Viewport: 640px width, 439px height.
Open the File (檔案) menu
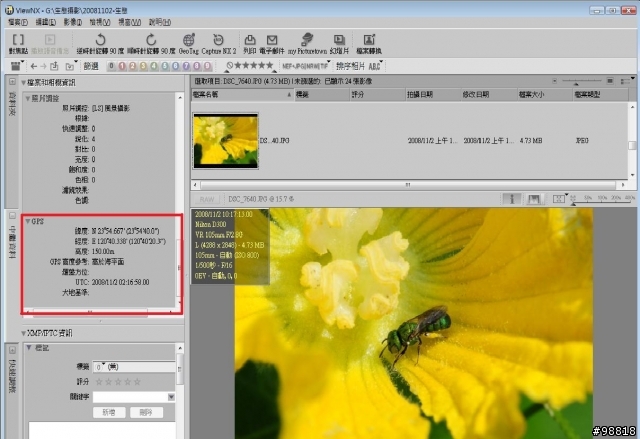[18, 22]
